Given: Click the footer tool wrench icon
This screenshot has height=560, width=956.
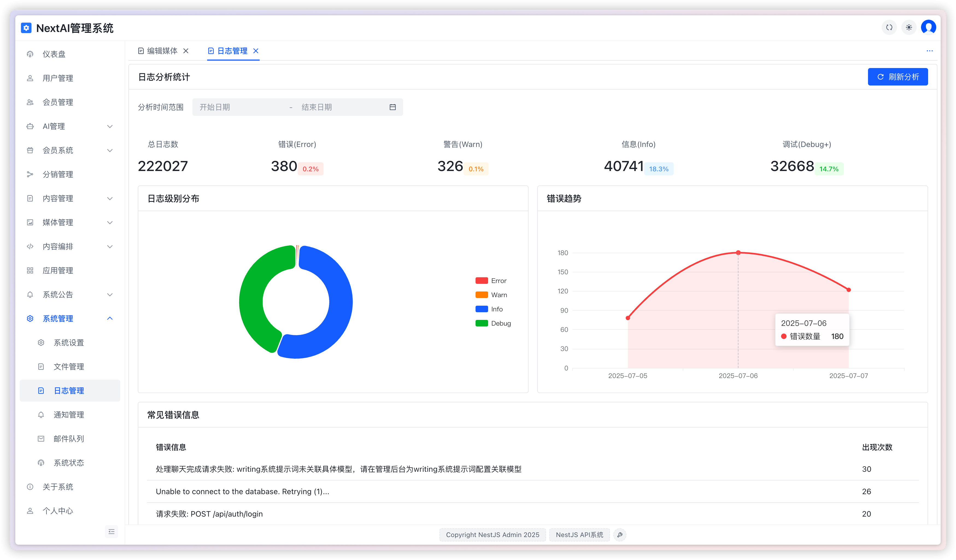Looking at the screenshot, I should (620, 535).
